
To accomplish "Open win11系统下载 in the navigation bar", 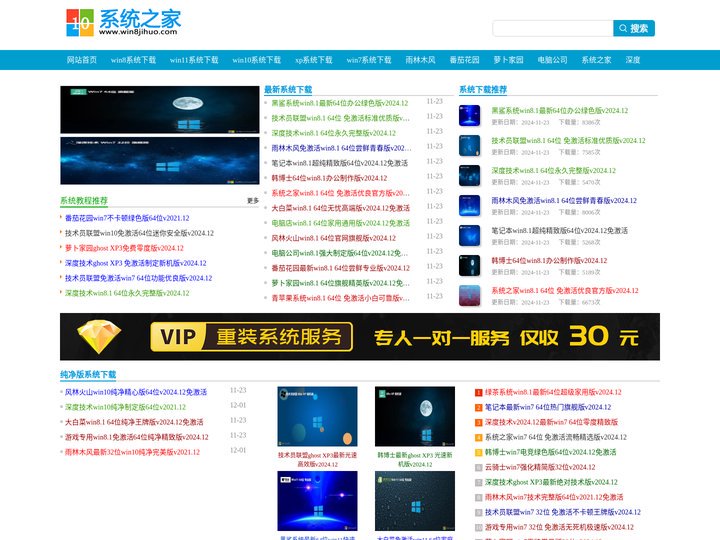I will coord(194,60).
